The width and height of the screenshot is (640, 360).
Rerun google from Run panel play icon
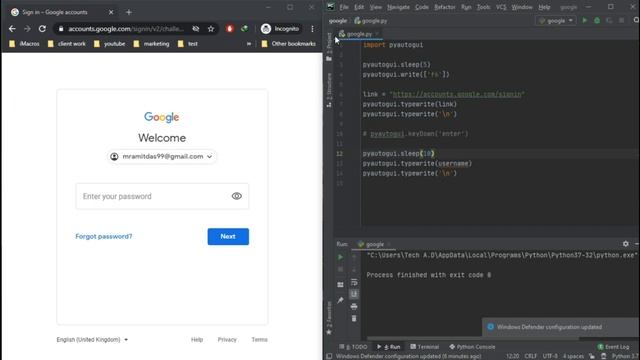tap(340, 257)
